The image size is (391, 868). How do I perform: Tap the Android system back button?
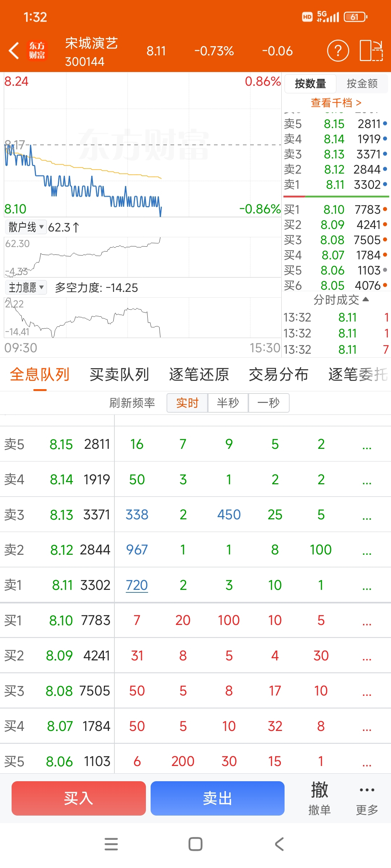coord(279,844)
